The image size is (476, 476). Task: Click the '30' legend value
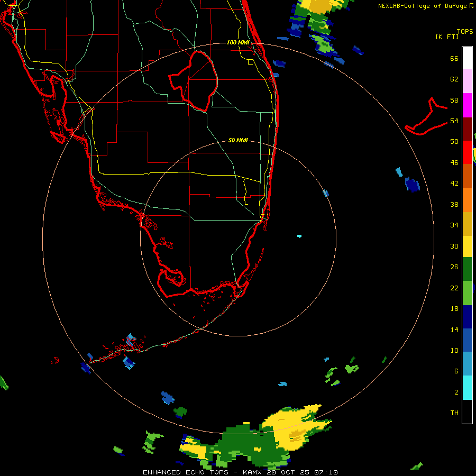click(454, 246)
